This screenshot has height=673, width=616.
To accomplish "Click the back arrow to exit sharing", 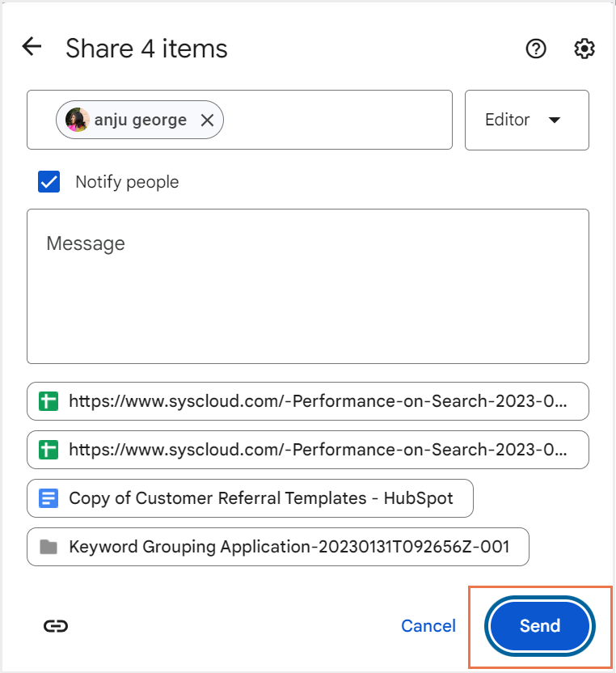I will (31, 46).
